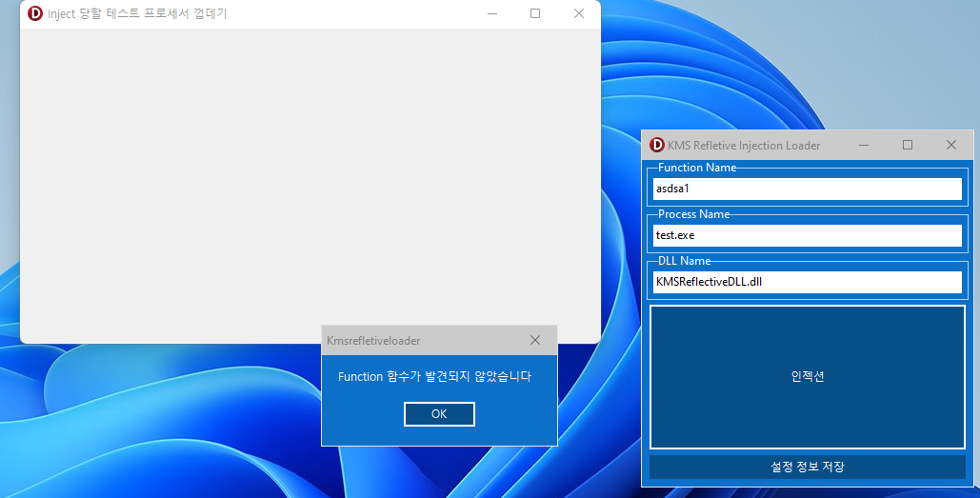Click the large 인젝션 button
The image size is (980, 498).
coord(808,377)
